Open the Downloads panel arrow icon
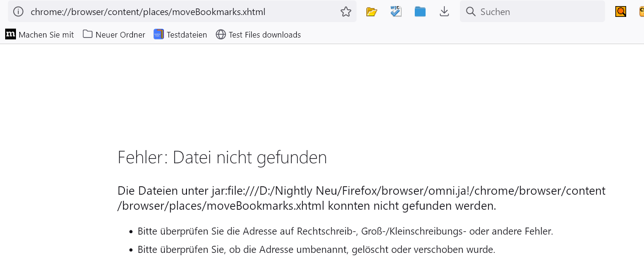 pyautogui.click(x=444, y=12)
